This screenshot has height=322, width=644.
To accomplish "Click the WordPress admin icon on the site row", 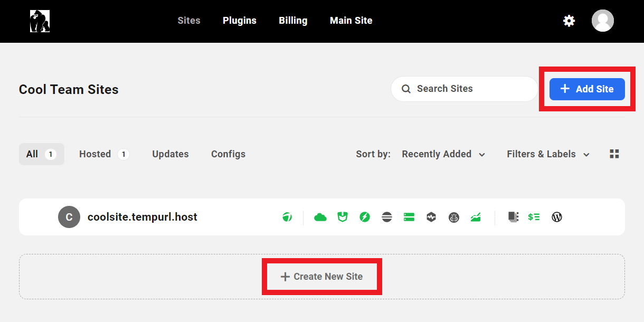I will pos(556,217).
